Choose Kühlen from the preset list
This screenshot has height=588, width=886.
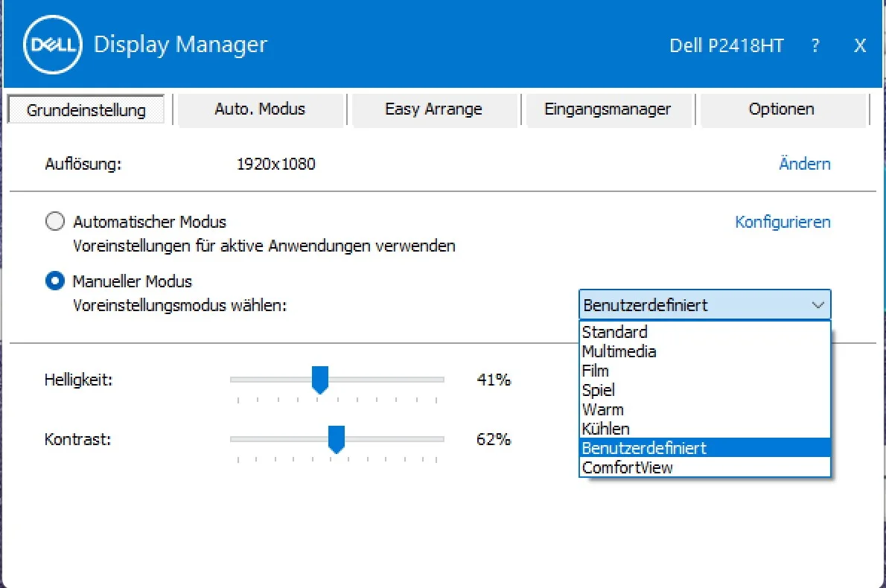704,428
